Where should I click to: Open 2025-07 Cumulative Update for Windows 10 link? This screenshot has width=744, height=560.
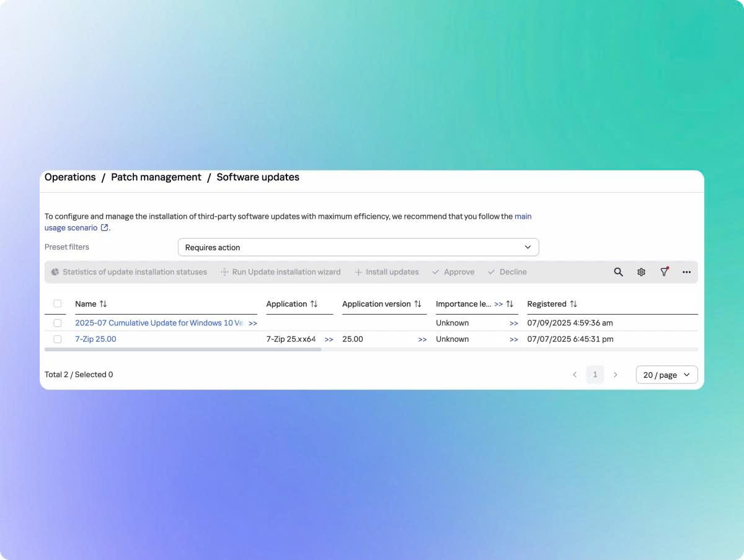159,323
